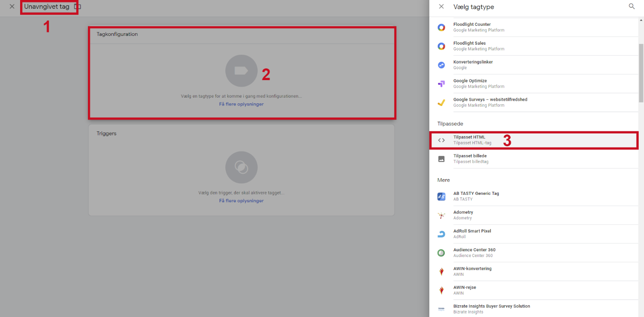This screenshot has width=644, height=317.
Task: Click the search icon in tag type panel
Action: click(x=631, y=7)
